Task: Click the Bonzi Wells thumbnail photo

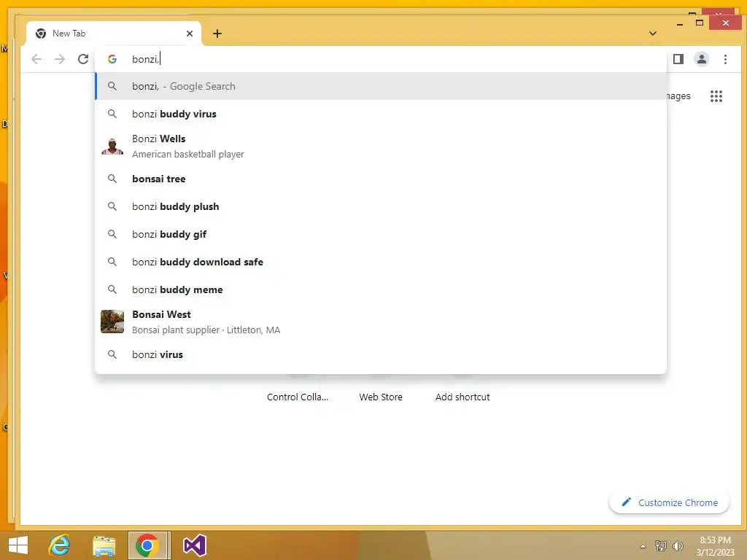Action: (112, 146)
